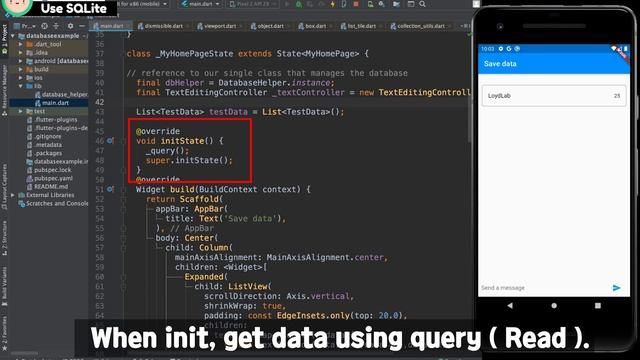Tap the phone emulator Home circle button

554,305
